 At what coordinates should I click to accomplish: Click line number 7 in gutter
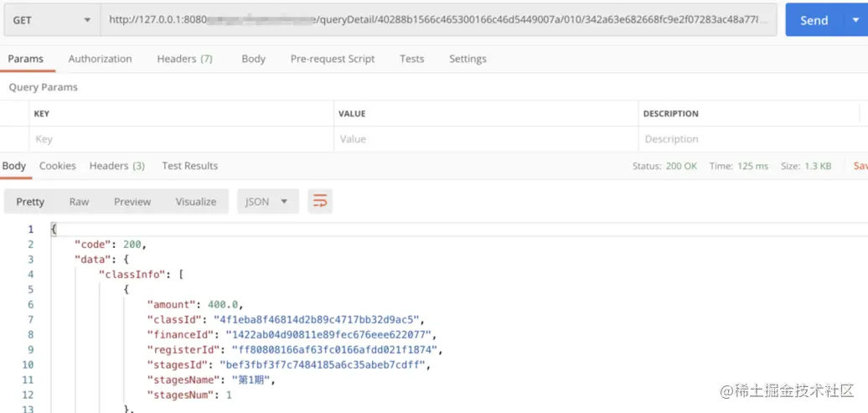point(30,319)
